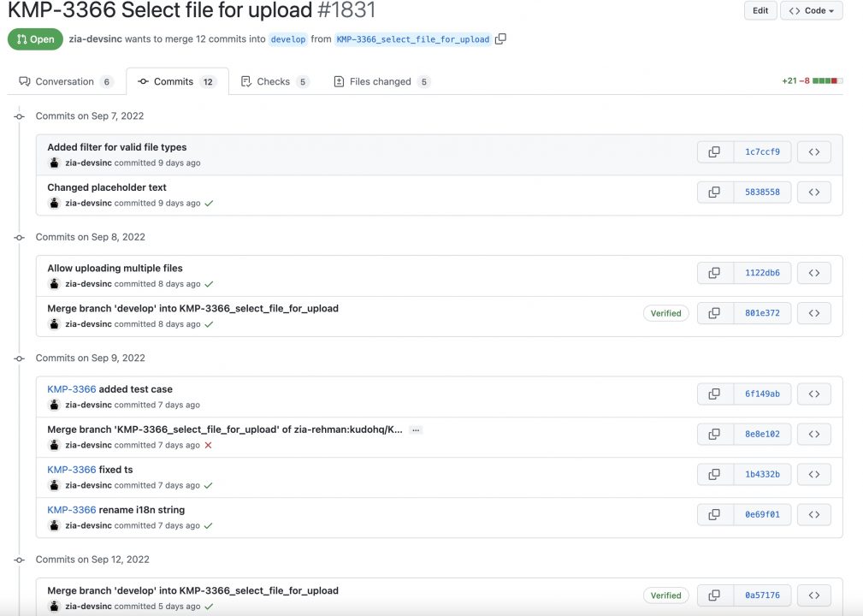Viewport: 863px width, 616px height.
Task: Copy SHA of commit 0a57176
Action: (x=714, y=595)
